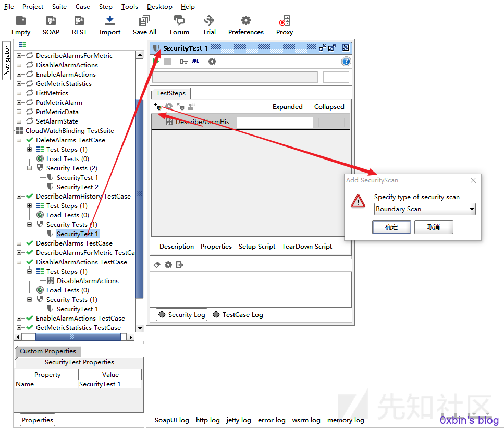
Task: Open the SecurityTest help icon
Action: point(346,62)
